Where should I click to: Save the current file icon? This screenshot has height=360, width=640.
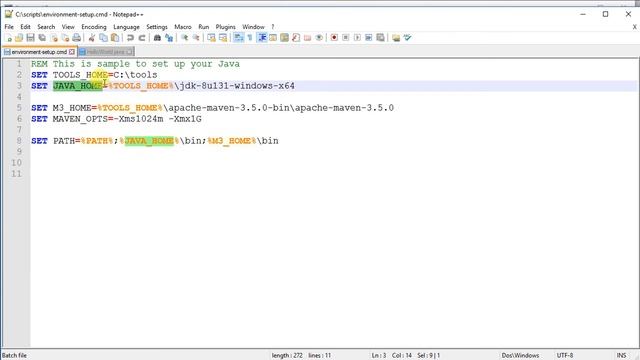pos(31,38)
